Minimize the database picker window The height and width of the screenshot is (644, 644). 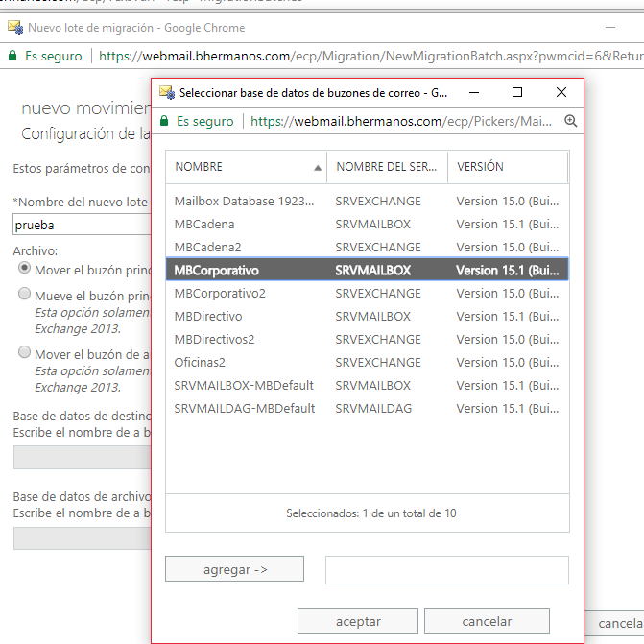(474, 92)
